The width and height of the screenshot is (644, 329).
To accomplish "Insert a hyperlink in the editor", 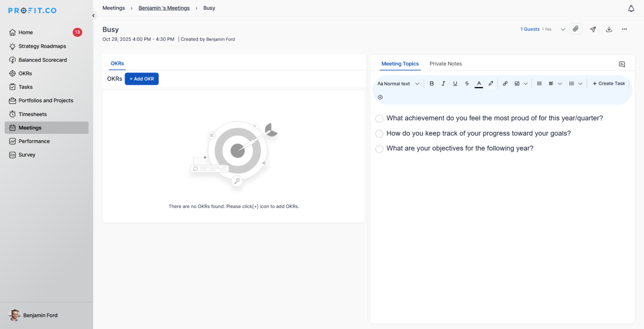I will tap(505, 84).
